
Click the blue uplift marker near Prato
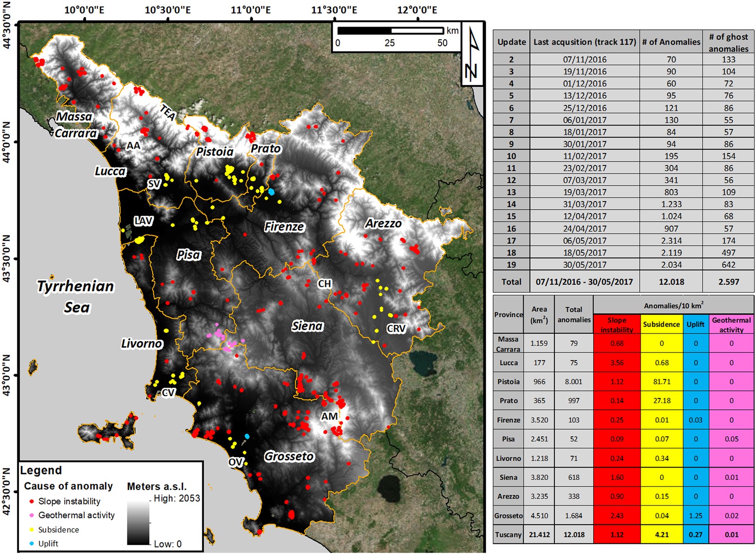pyautogui.click(x=271, y=192)
